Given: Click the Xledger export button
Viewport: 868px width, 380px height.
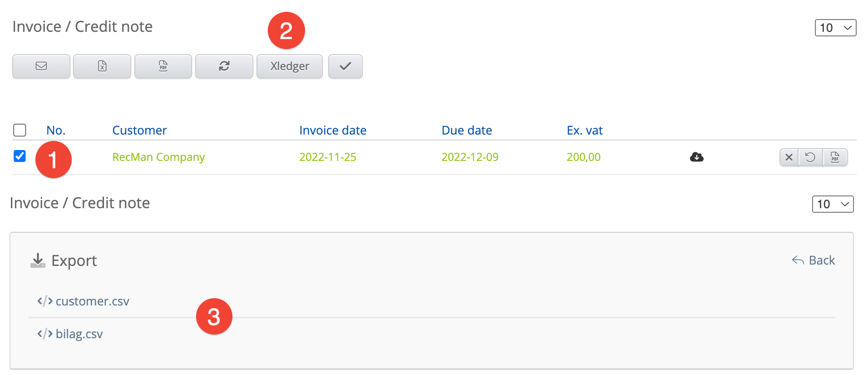Looking at the screenshot, I should click(x=290, y=66).
